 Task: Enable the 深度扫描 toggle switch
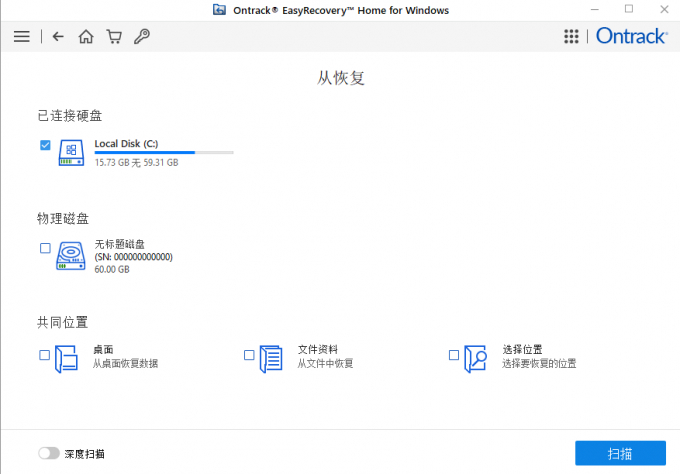pyautogui.click(x=49, y=453)
